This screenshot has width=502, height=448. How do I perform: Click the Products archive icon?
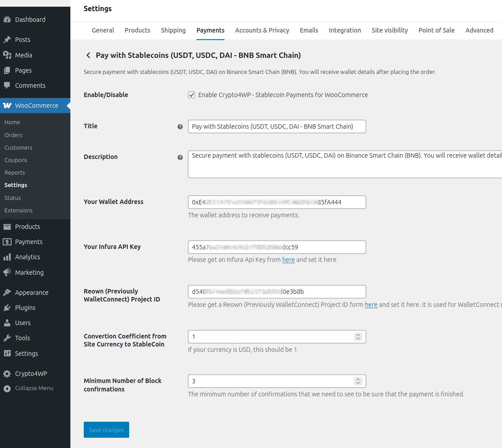tap(7, 227)
